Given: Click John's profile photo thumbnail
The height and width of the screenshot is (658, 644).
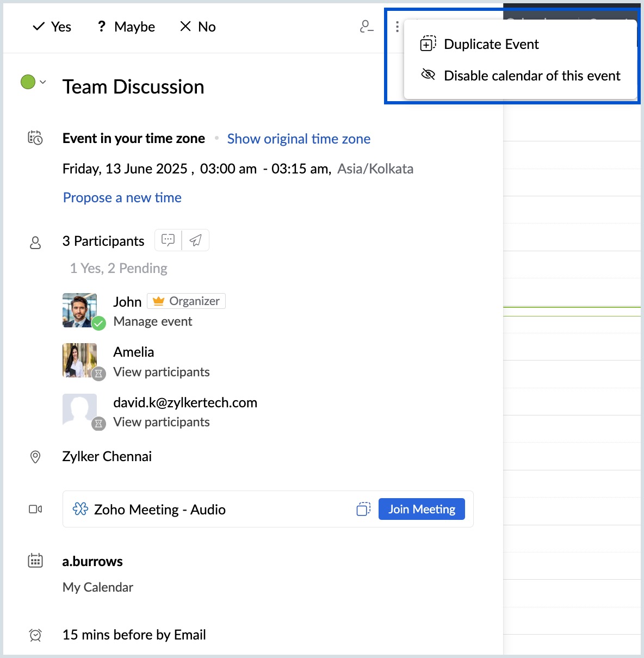Looking at the screenshot, I should point(80,311).
